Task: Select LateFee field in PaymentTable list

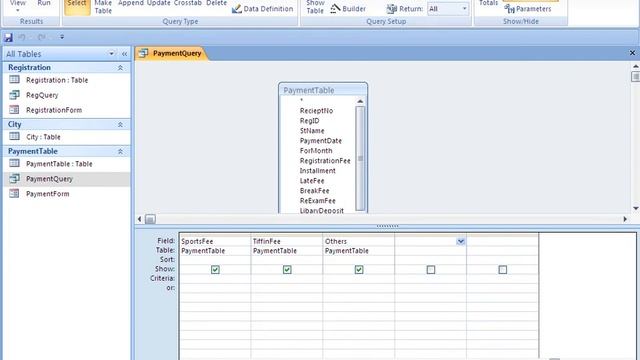Action: pos(312,181)
